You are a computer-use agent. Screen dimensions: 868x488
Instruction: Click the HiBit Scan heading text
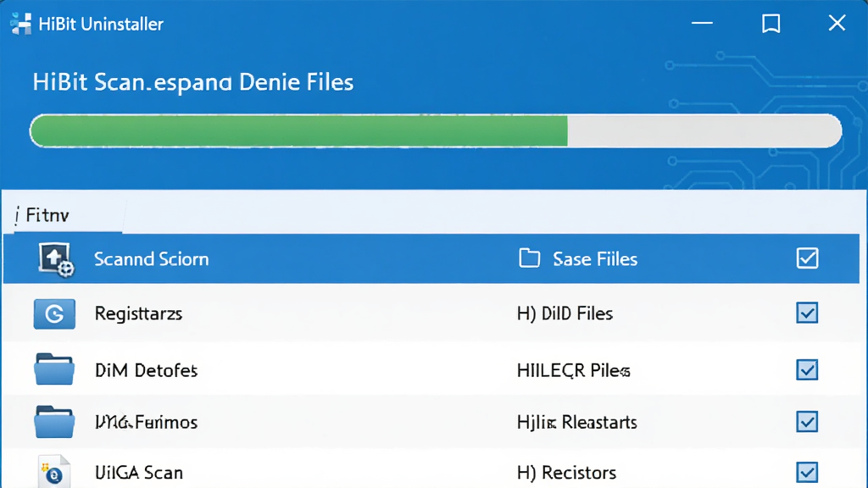coord(193,82)
